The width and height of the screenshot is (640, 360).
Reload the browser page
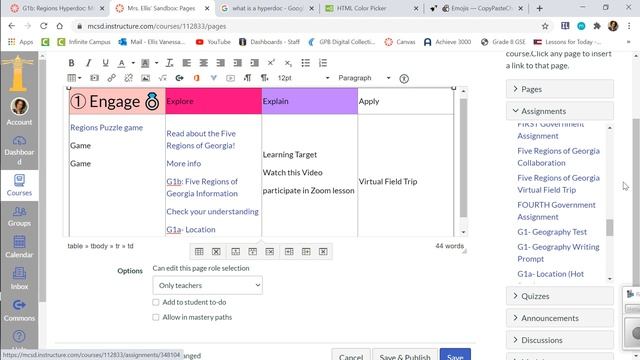click(x=44, y=26)
